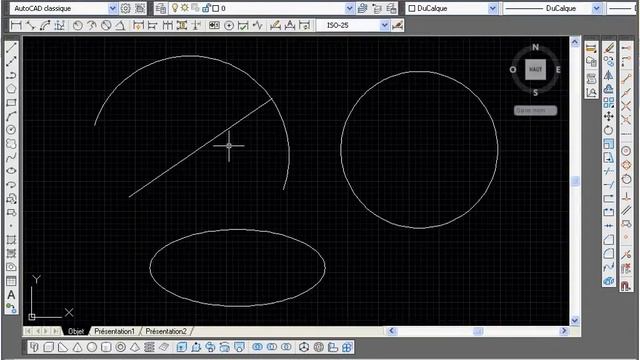Open ISO-25 dimension style dropdown

point(384,25)
